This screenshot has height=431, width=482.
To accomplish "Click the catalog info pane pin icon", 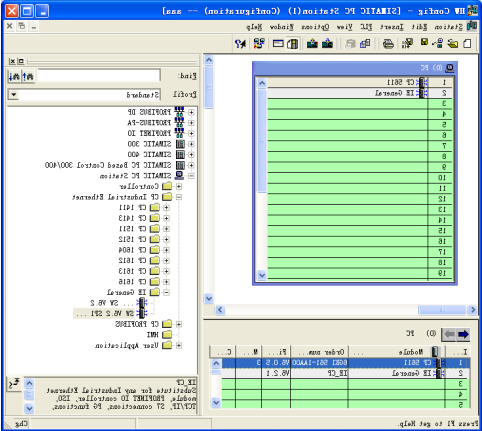I will coord(14,384).
